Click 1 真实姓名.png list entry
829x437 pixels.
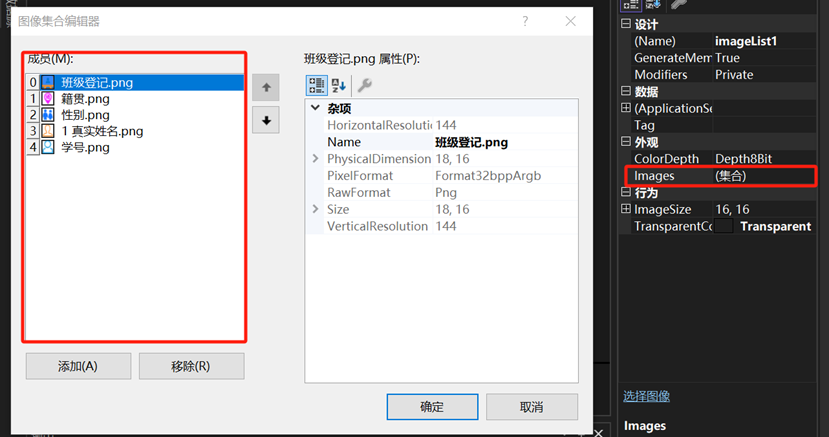tap(102, 131)
